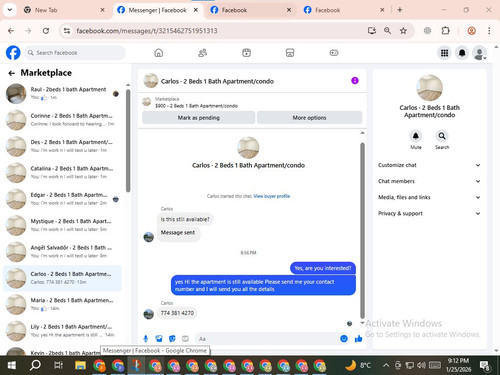Click the Carlos profile picture in right panel

(x=429, y=88)
